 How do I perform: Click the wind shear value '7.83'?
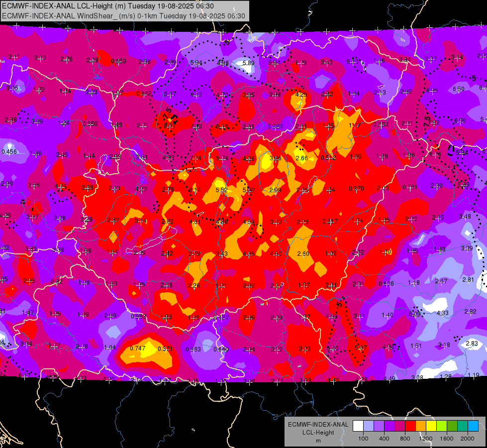click(x=196, y=126)
